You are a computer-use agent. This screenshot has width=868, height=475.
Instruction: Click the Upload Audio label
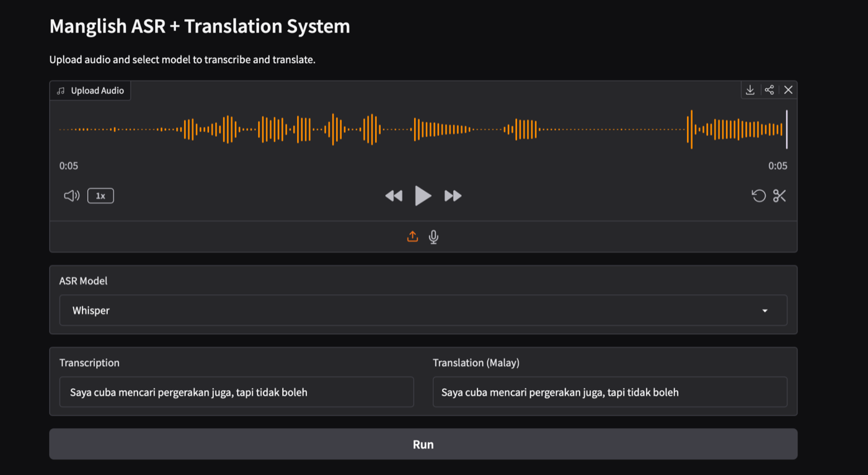[x=91, y=91]
